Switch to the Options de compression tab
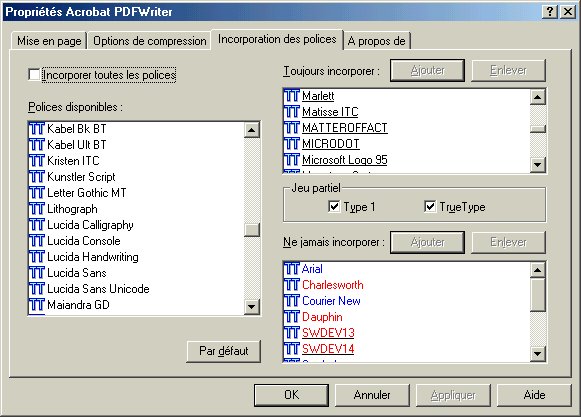Viewport: 581px width, 417px height. pyautogui.click(x=149, y=41)
